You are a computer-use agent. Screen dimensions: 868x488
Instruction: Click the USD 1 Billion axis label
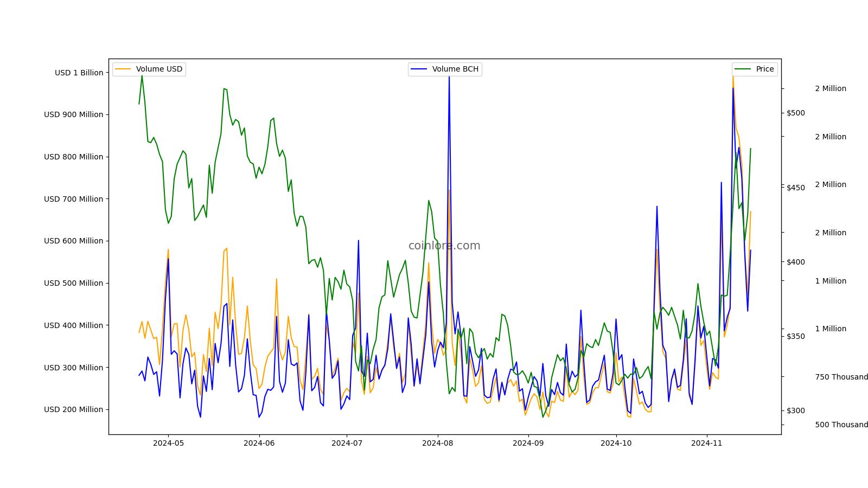pyautogui.click(x=79, y=73)
